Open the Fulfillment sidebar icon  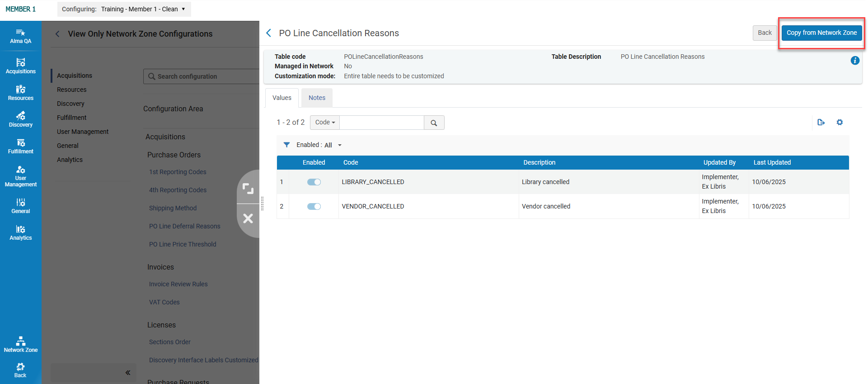[x=21, y=146]
